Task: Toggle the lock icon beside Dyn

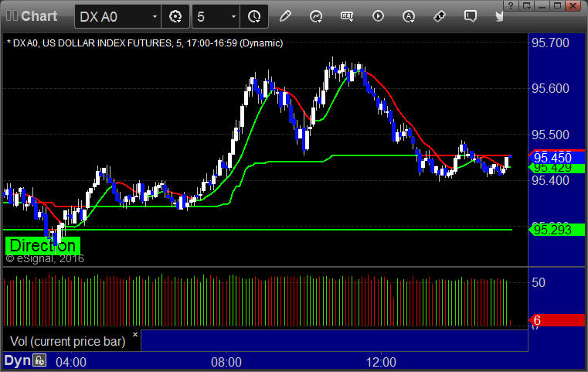Action: 39,360
